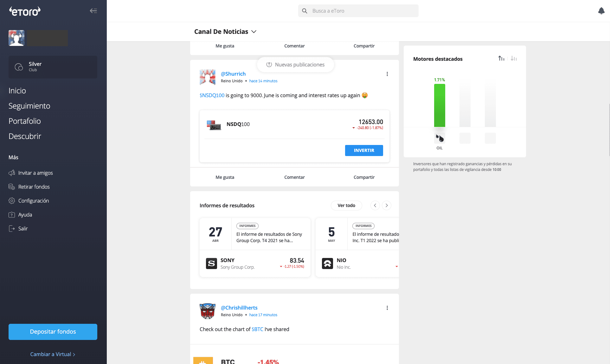Click the SONY price 83.54

[x=297, y=260]
